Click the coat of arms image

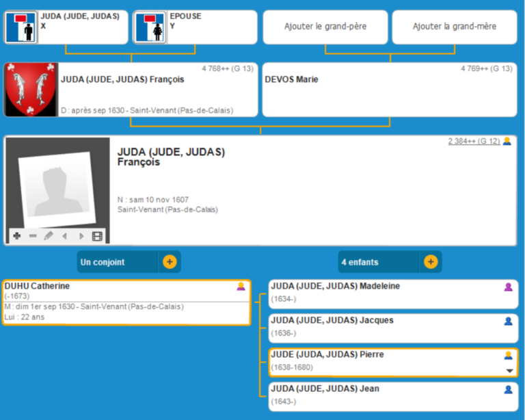click(31, 90)
